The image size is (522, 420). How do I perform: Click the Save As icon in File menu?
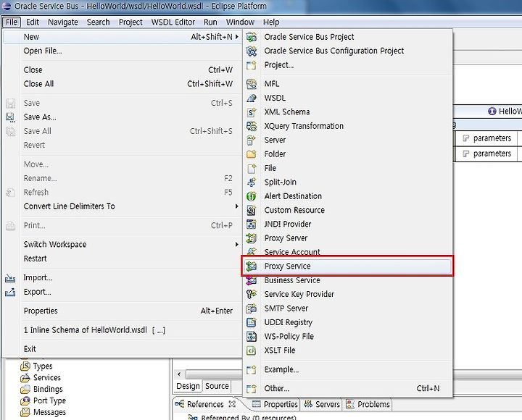[10, 117]
